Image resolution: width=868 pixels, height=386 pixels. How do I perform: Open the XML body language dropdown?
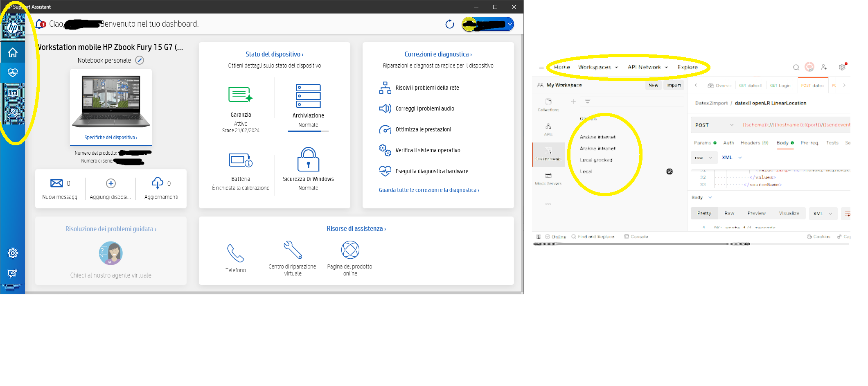point(732,158)
